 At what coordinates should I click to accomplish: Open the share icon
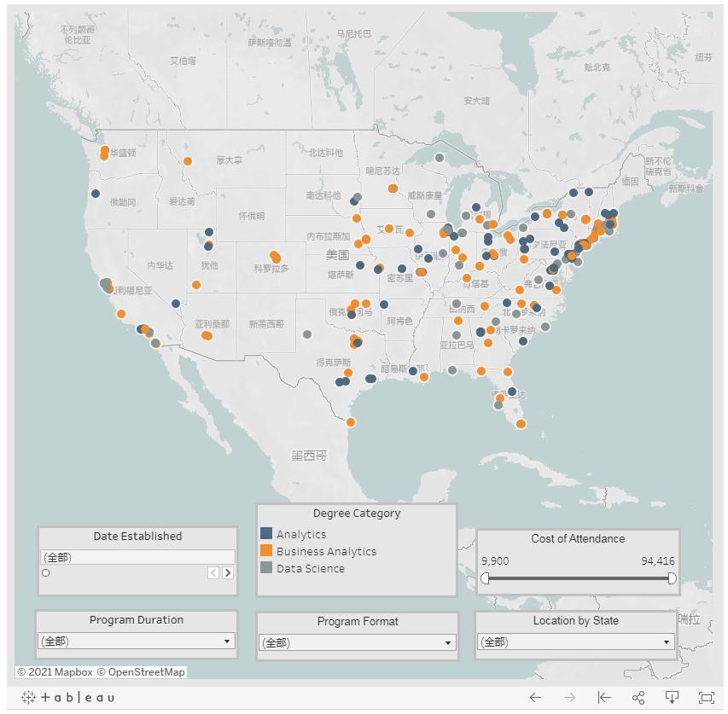tap(638, 697)
